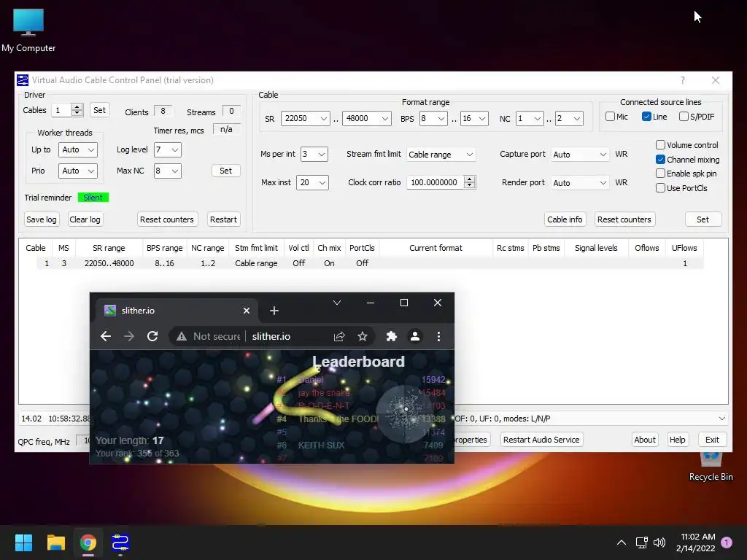Enable Volume control checkbox

point(660,145)
